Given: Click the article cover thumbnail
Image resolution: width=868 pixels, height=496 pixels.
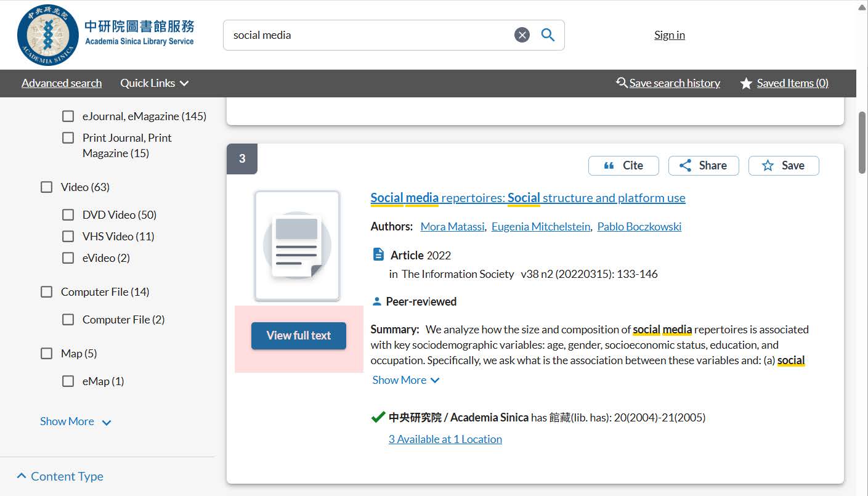Looking at the screenshot, I should tap(297, 246).
